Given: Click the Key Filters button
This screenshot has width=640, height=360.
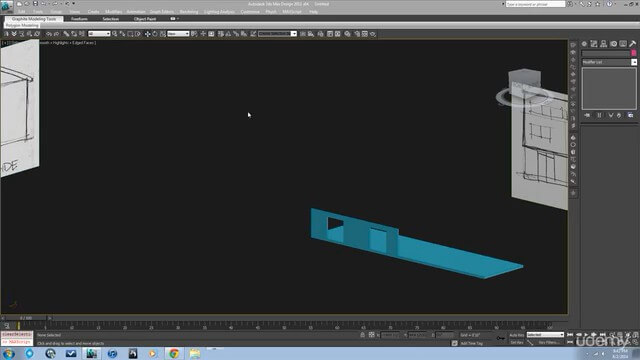Looking at the screenshot, I should click(549, 342).
